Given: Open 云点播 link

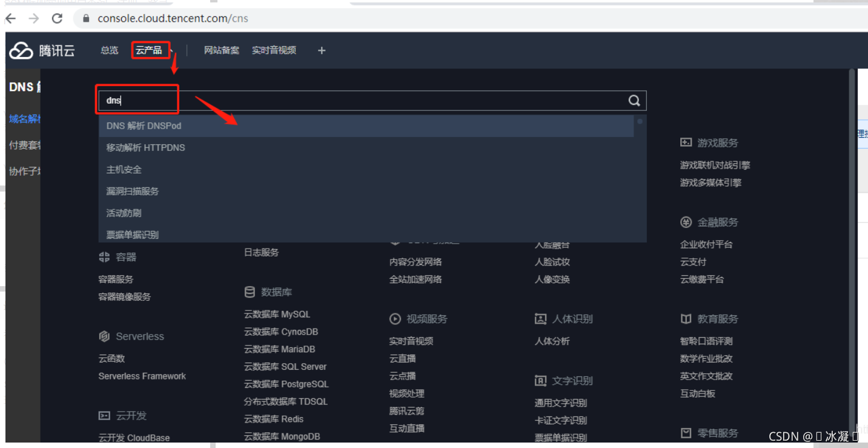Looking at the screenshot, I should tap(402, 376).
